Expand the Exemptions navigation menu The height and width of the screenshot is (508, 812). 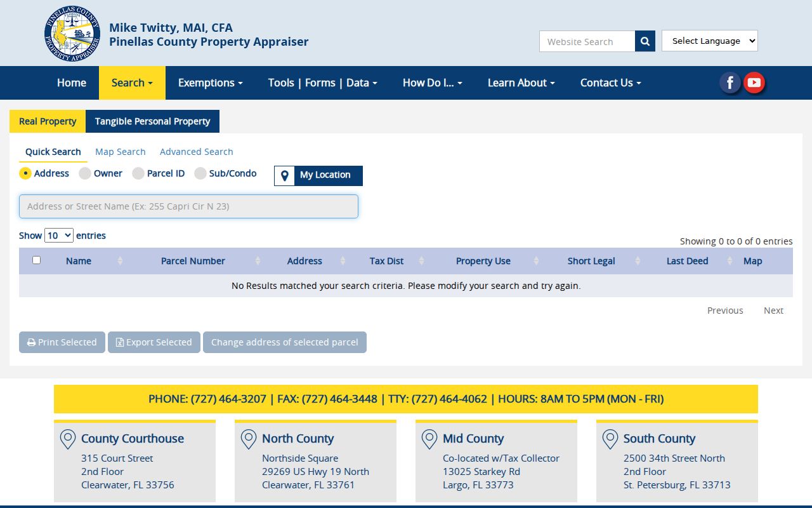211,83
